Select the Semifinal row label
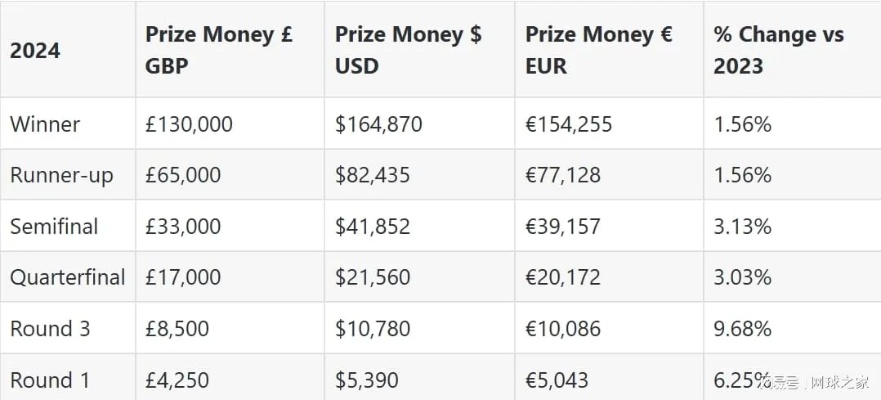This screenshot has width=881, height=400. [x=54, y=226]
